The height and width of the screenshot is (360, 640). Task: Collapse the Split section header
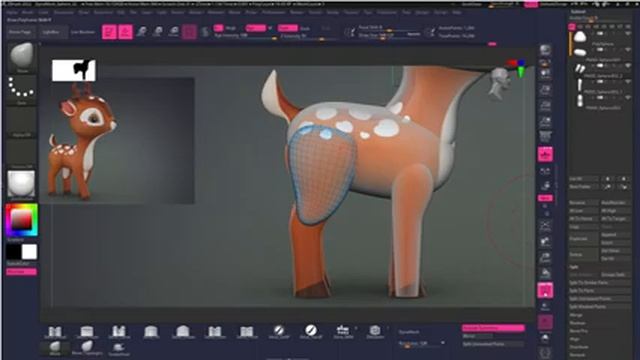point(574,267)
